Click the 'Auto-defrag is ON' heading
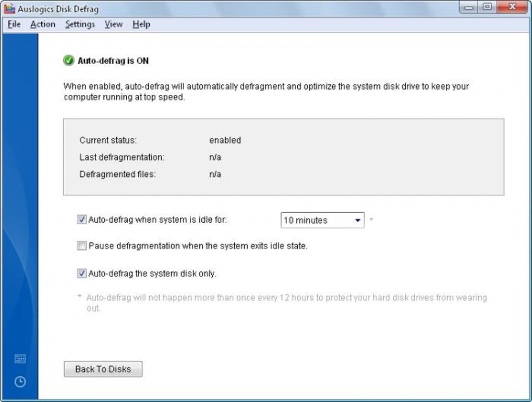The image size is (532, 402). point(113,60)
